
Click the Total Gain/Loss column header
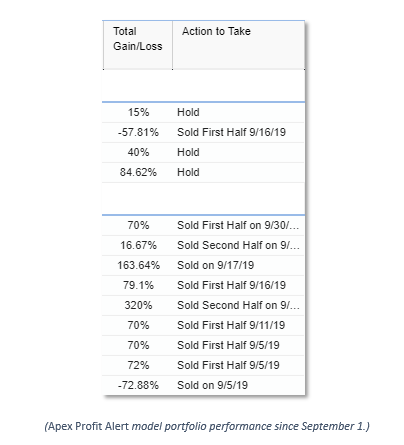(x=138, y=45)
